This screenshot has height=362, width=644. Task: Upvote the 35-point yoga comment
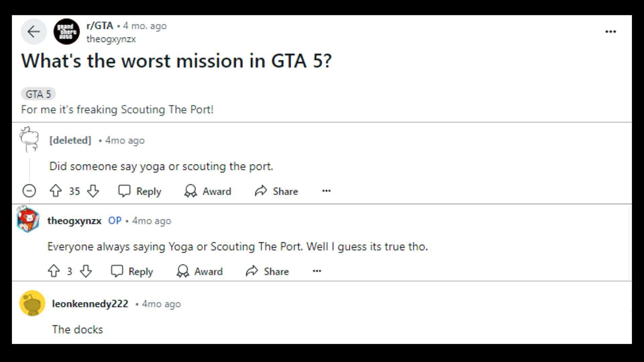coord(56,191)
